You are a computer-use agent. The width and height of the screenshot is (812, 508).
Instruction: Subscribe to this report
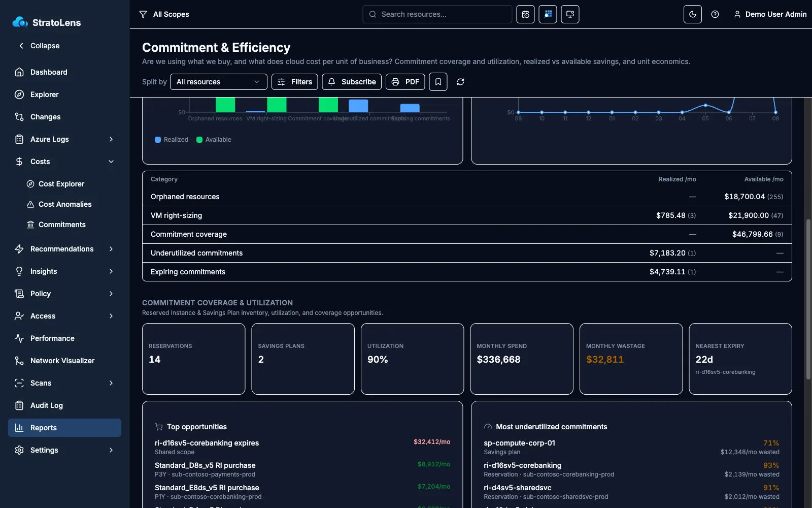pos(352,82)
